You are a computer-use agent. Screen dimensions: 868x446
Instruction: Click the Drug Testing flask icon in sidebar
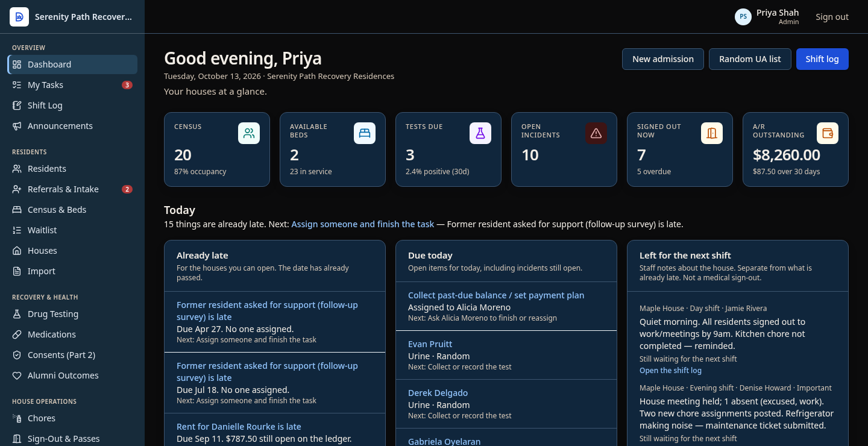tap(17, 314)
